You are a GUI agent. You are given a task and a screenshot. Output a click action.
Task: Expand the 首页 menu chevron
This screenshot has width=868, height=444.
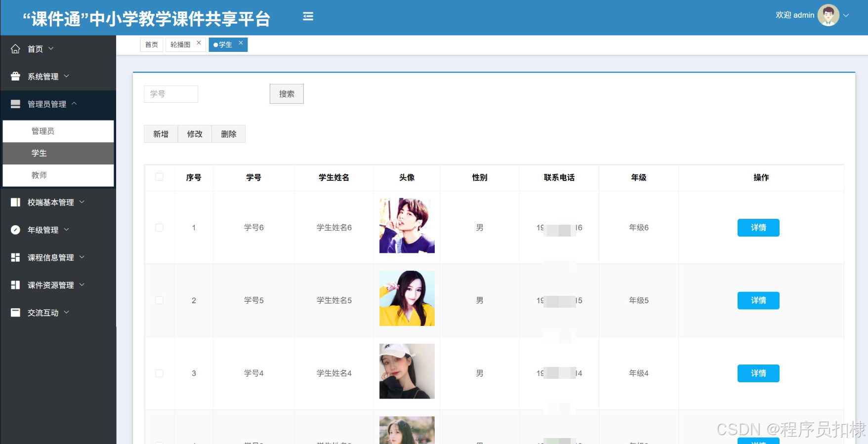click(51, 48)
